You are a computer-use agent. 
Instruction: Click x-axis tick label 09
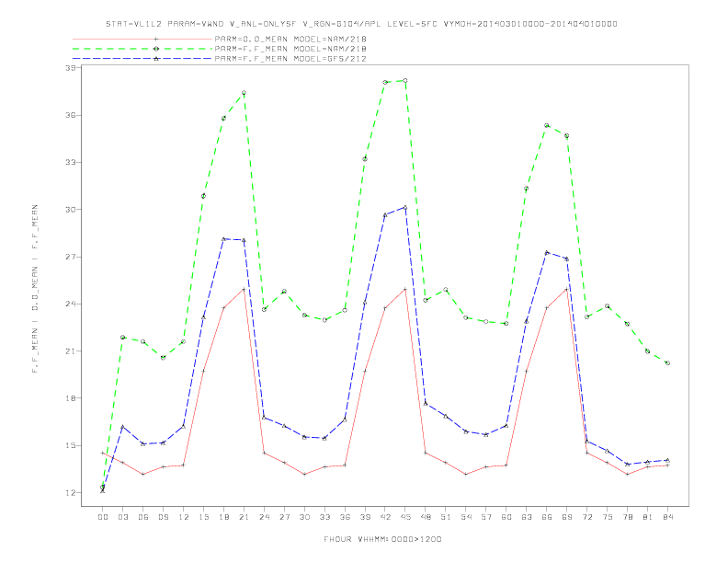(163, 517)
